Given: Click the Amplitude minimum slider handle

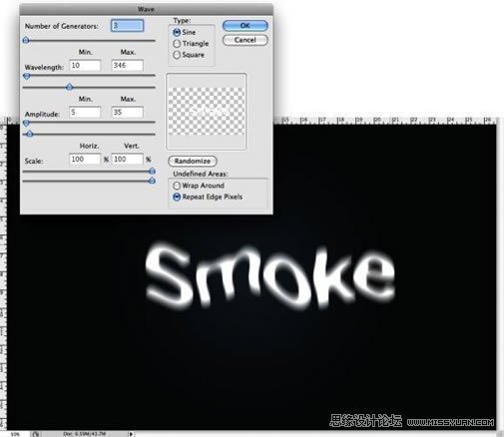Looking at the screenshot, I should point(27,123).
